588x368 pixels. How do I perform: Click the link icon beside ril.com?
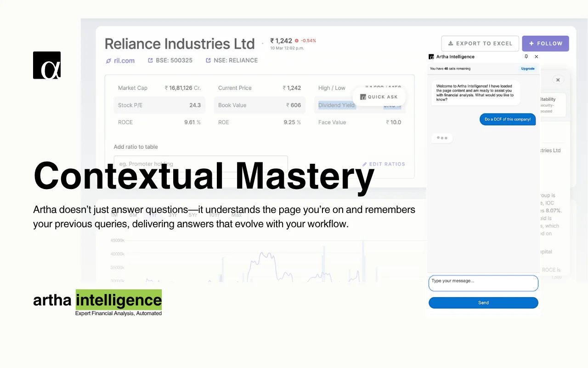[x=109, y=60]
